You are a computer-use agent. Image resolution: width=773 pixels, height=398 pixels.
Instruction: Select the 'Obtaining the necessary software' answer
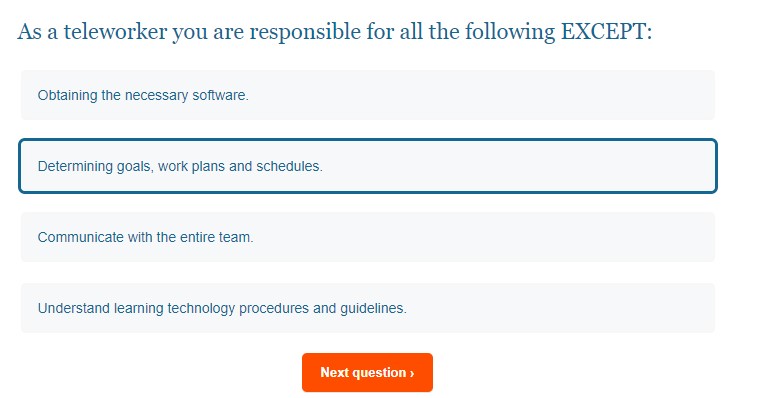tap(368, 95)
